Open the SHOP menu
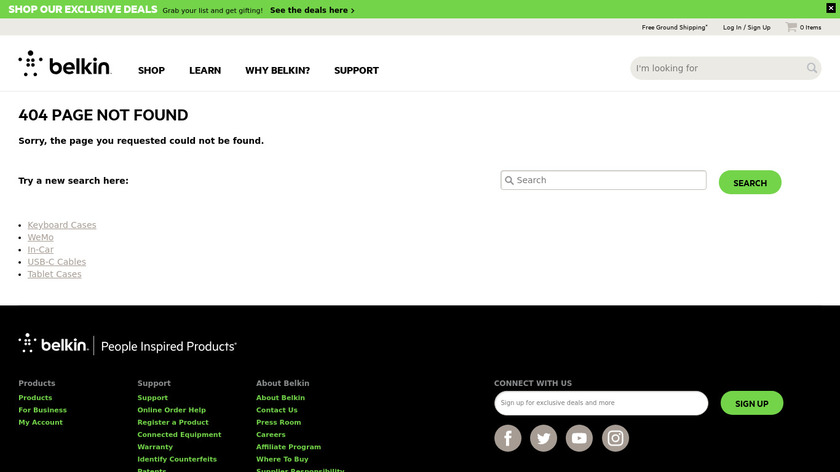 151,71
